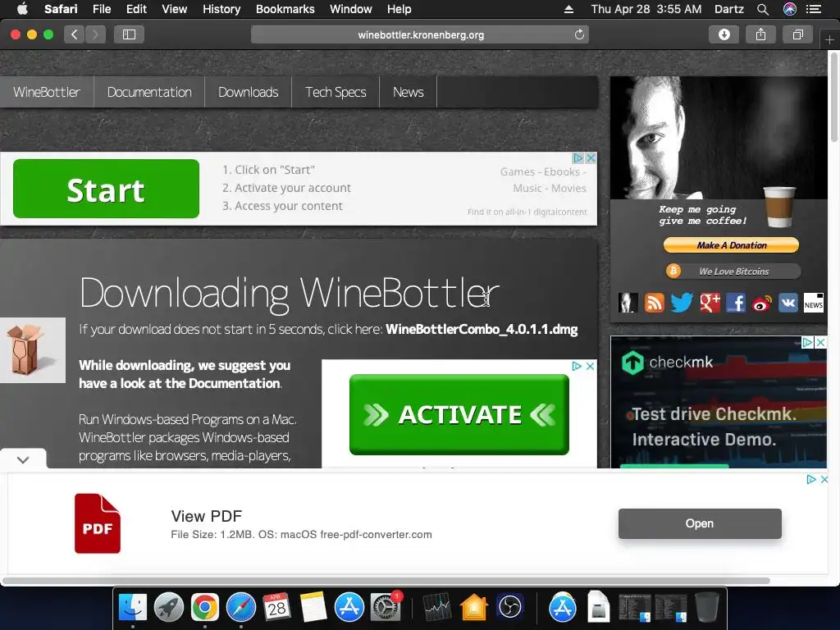Click the WineBottlerCombo_4.0.1.1.dmg download link
840x630 pixels.
click(482, 329)
